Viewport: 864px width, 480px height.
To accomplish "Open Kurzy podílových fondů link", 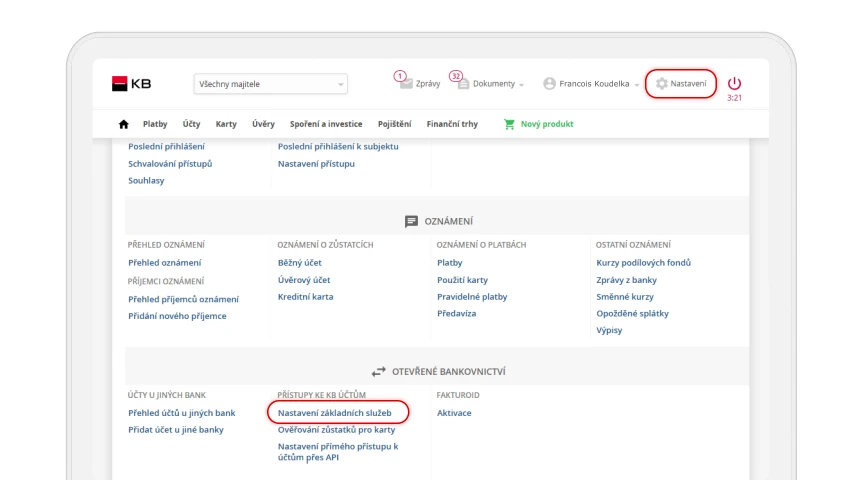I will point(644,263).
